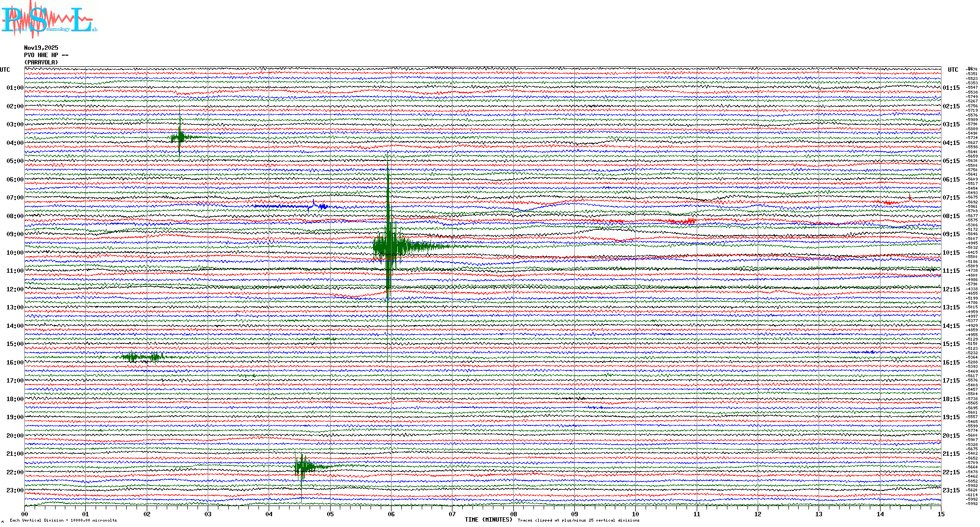Select the 12:15 time label on the right axis
This screenshot has height=527, width=980.
(x=951, y=289)
